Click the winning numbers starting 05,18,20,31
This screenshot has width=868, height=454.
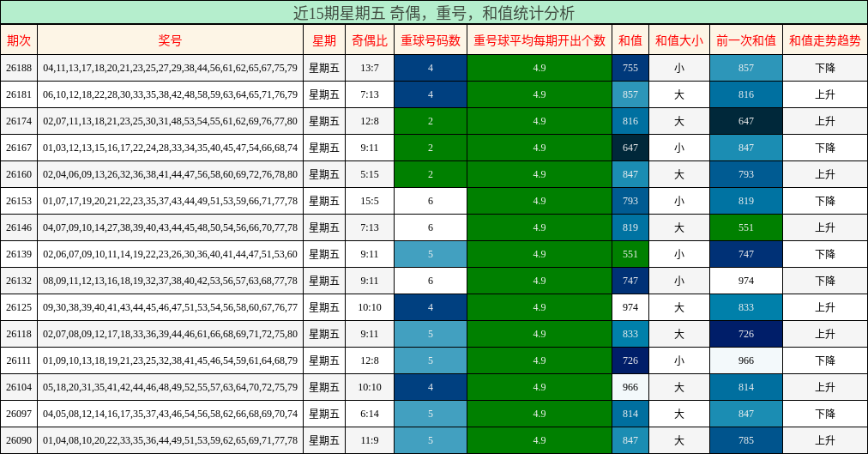[170, 387]
